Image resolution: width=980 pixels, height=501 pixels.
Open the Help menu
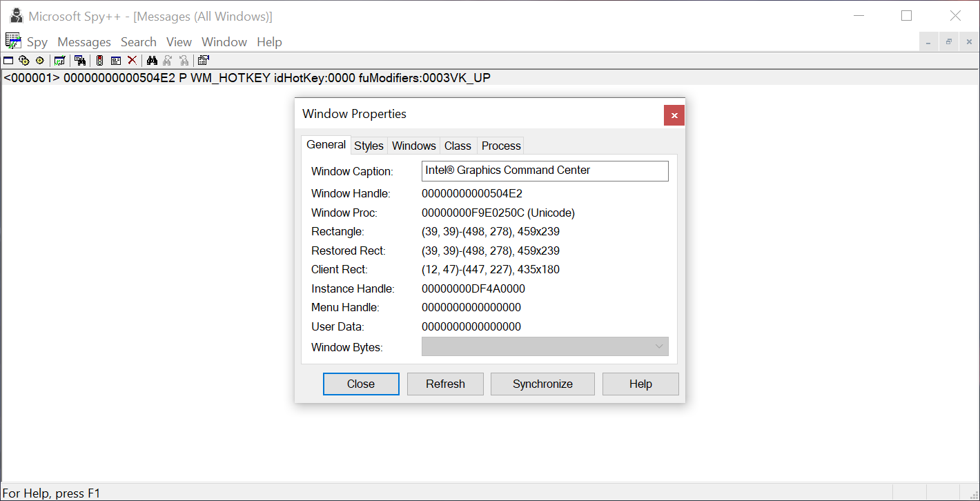click(x=269, y=42)
